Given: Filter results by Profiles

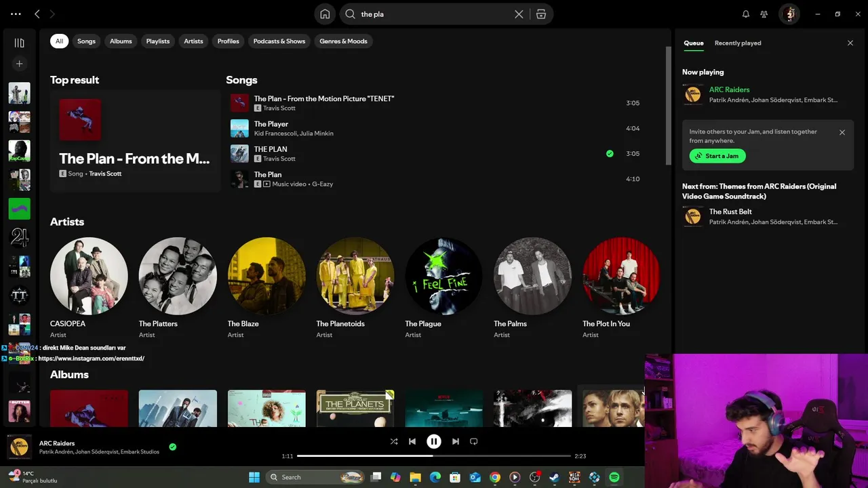Looking at the screenshot, I should click(x=229, y=41).
